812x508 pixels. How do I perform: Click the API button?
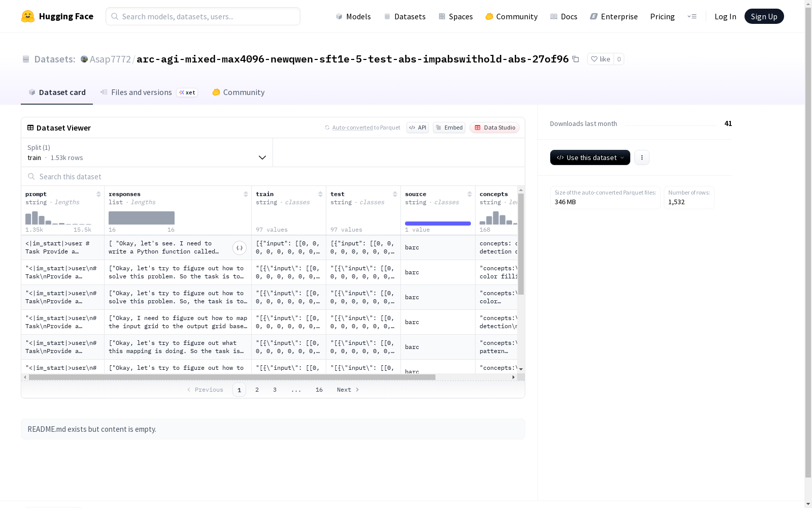click(418, 128)
